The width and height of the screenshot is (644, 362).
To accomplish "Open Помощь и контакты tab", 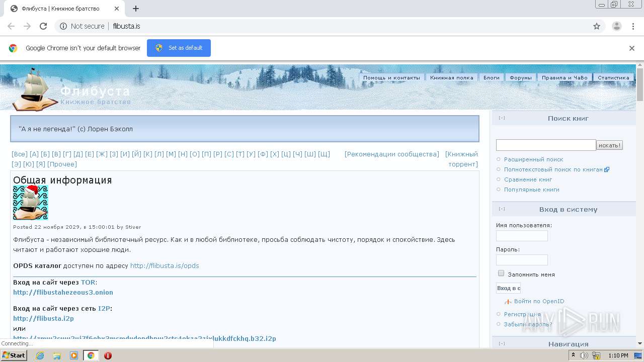I will click(x=391, y=77).
